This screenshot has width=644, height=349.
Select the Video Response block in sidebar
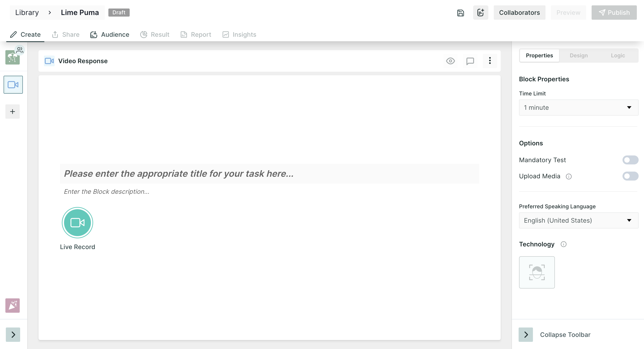pyautogui.click(x=13, y=84)
